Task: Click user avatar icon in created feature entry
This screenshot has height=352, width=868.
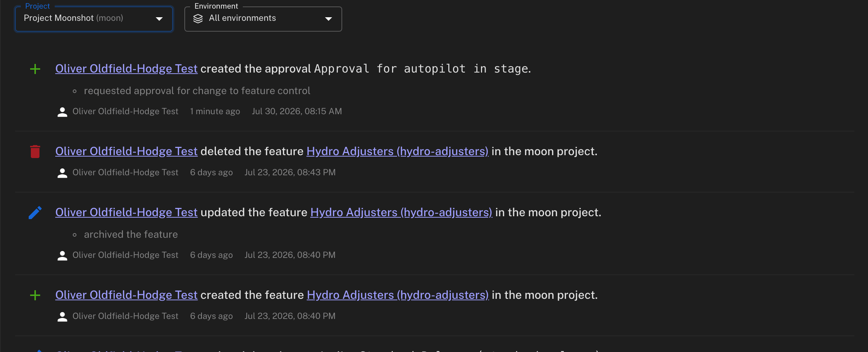Action: [62, 317]
